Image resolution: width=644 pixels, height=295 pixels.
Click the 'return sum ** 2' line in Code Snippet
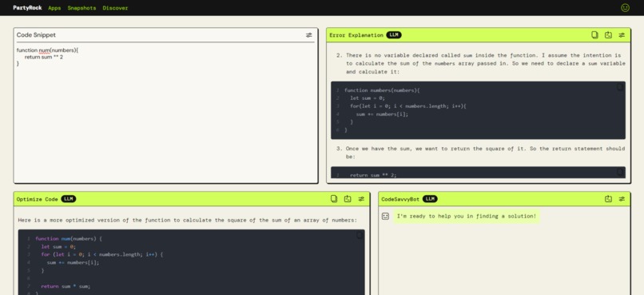[x=43, y=57]
